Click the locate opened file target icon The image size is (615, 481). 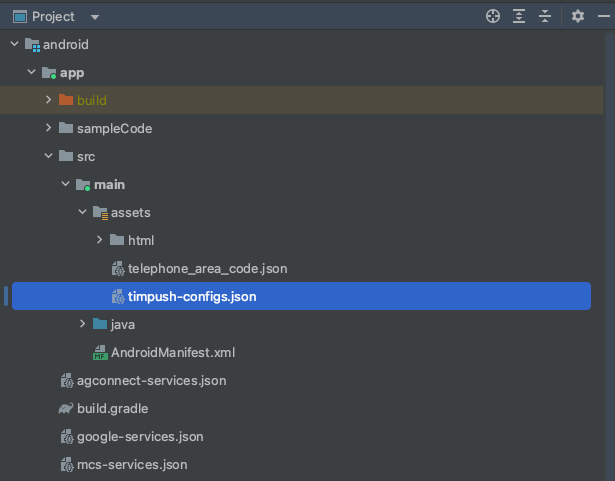point(492,16)
